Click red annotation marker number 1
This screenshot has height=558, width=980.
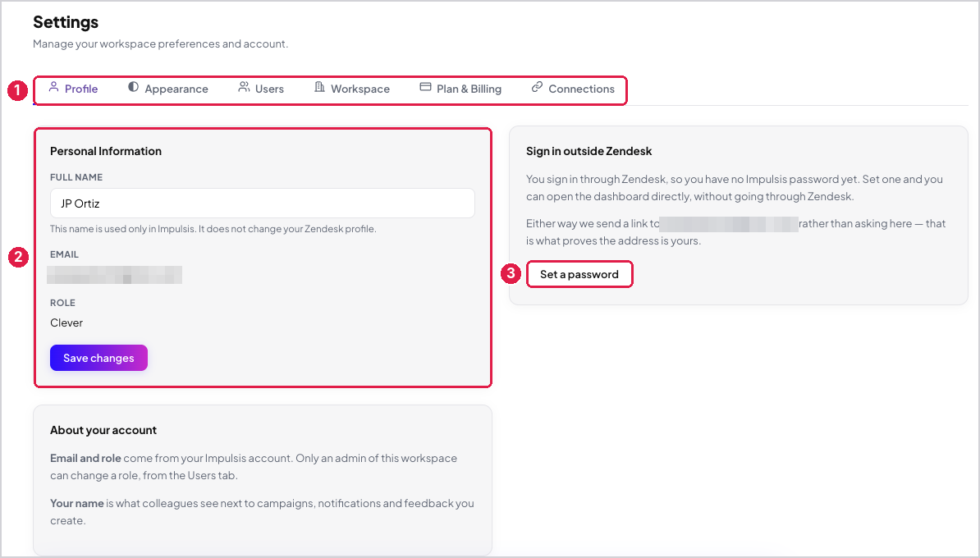(x=17, y=90)
